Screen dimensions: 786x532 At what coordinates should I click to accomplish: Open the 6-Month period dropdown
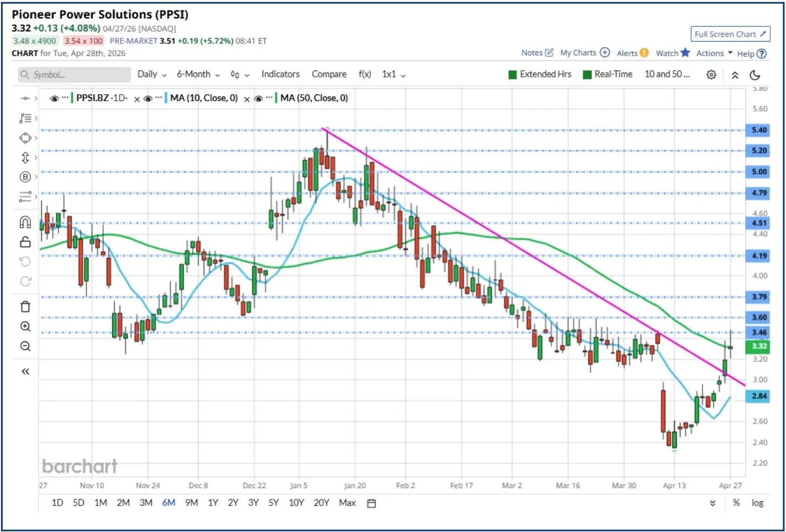(x=198, y=75)
